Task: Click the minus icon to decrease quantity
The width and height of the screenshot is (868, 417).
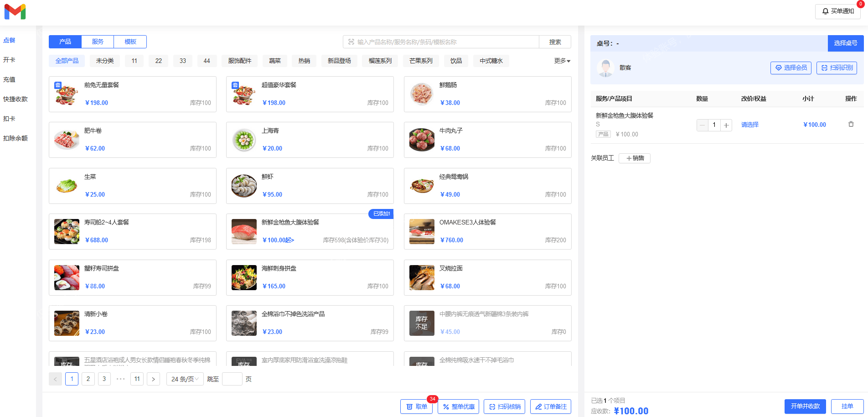Action: (x=702, y=125)
